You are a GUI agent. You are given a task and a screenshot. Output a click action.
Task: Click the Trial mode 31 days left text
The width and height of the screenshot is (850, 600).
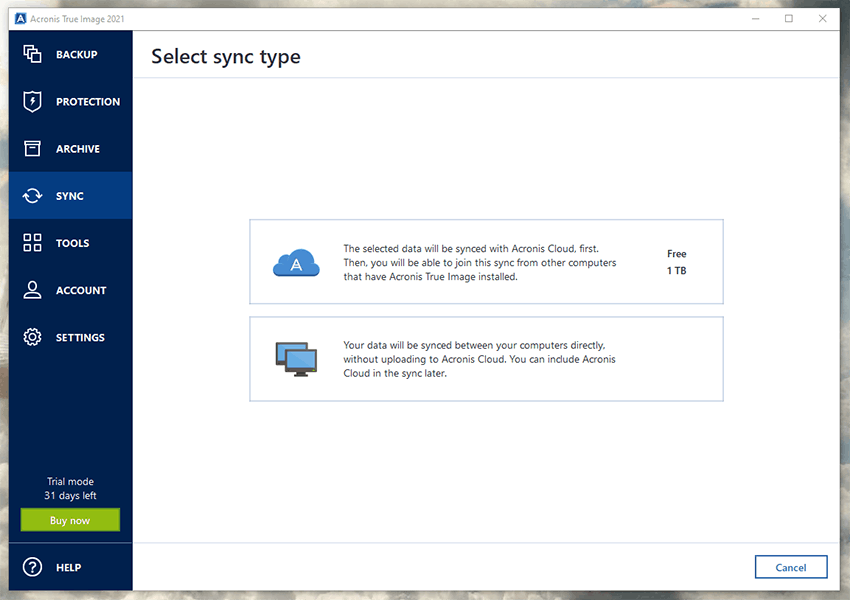pyautogui.click(x=70, y=488)
